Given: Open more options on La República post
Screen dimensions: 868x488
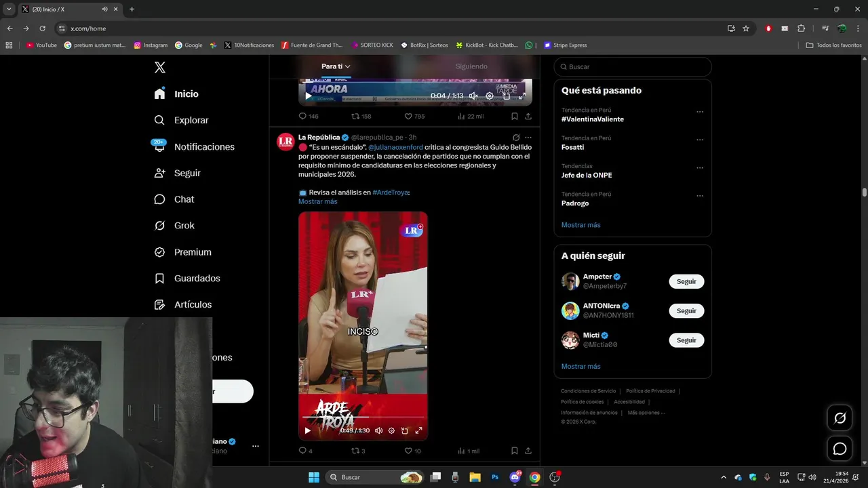Looking at the screenshot, I should pos(528,138).
